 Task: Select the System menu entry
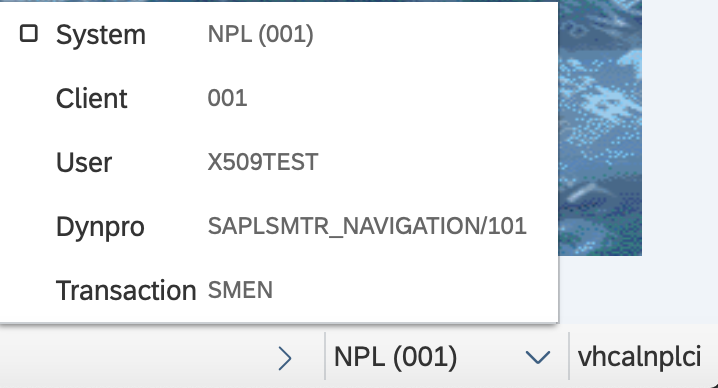[x=279, y=34]
